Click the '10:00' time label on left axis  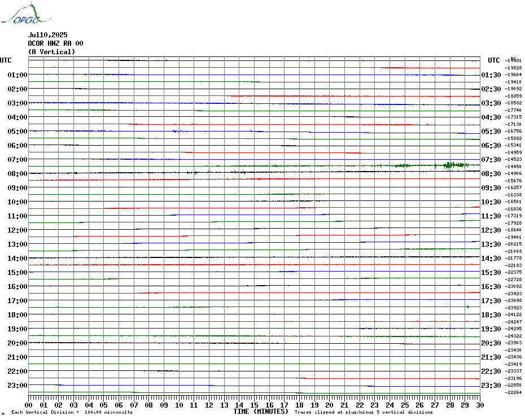point(17,202)
